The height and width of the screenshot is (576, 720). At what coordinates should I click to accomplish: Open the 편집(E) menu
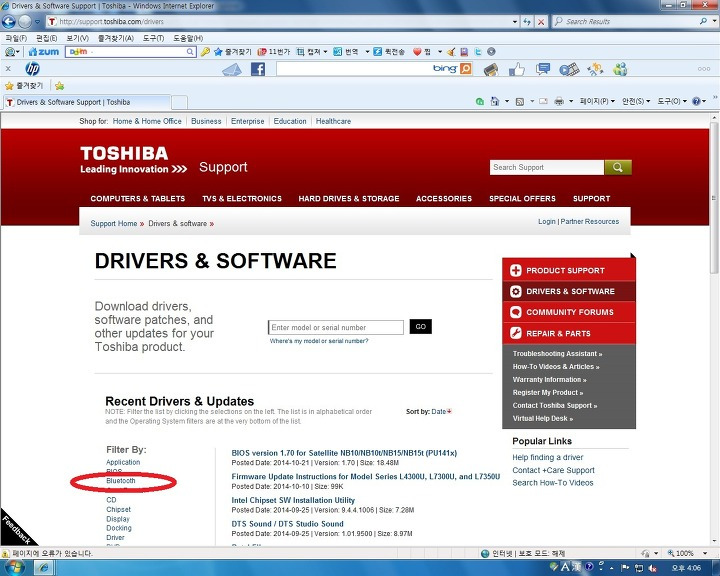pyautogui.click(x=46, y=38)
